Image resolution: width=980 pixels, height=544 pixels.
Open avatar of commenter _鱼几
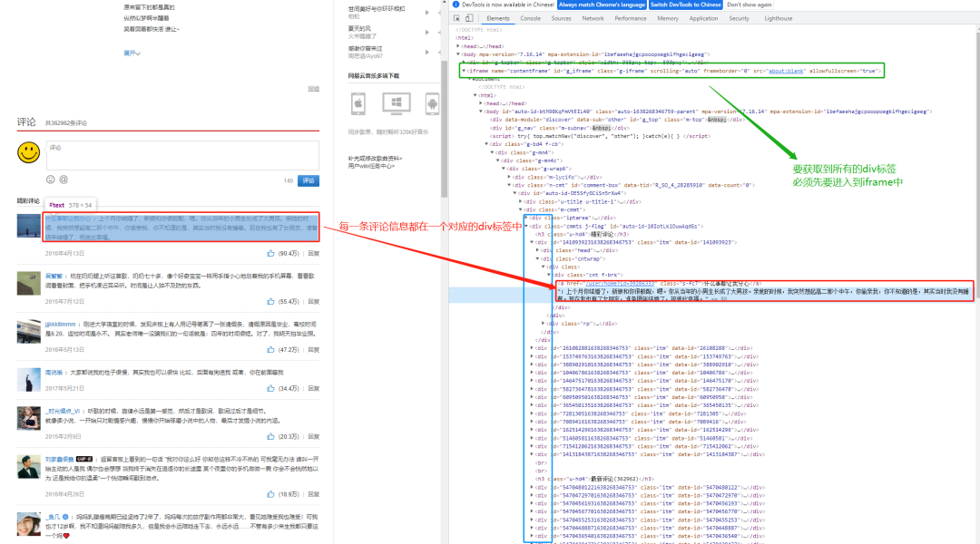click(x=28, y=524)
